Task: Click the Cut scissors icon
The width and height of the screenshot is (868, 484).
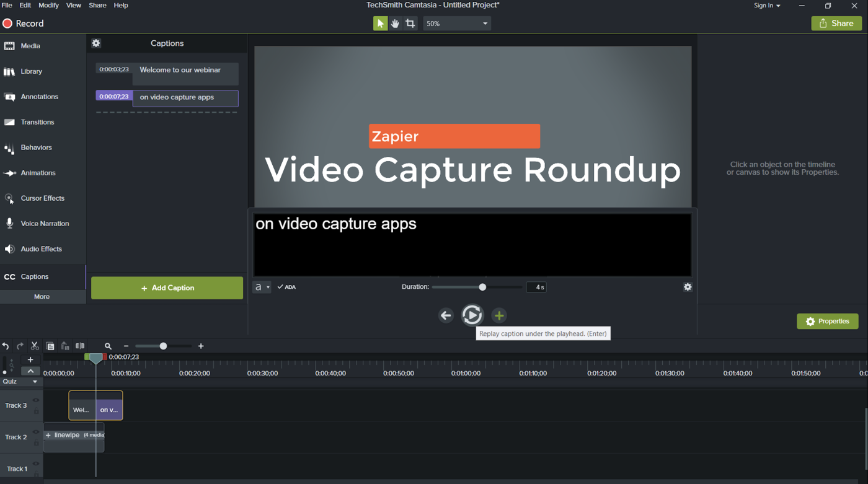Action: 35,346
